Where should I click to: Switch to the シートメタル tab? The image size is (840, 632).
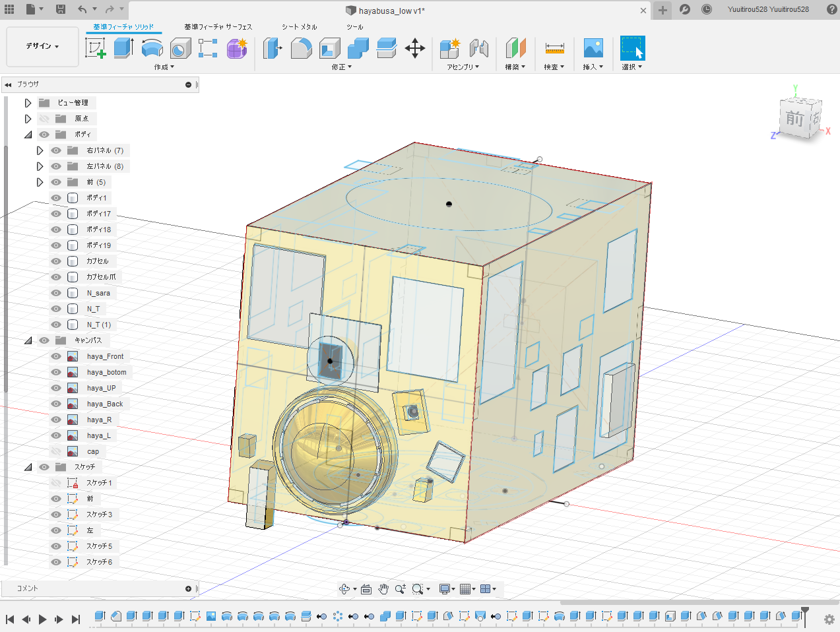point(299,27)
